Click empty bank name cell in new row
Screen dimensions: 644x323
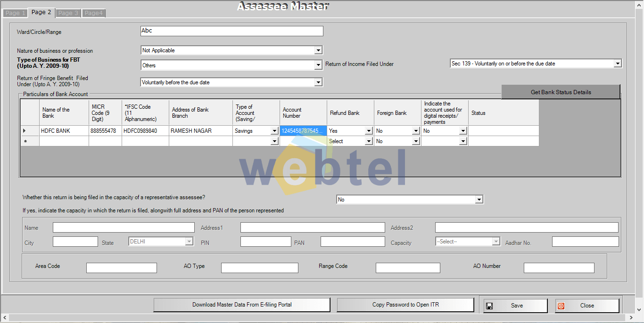coord(64,141)
